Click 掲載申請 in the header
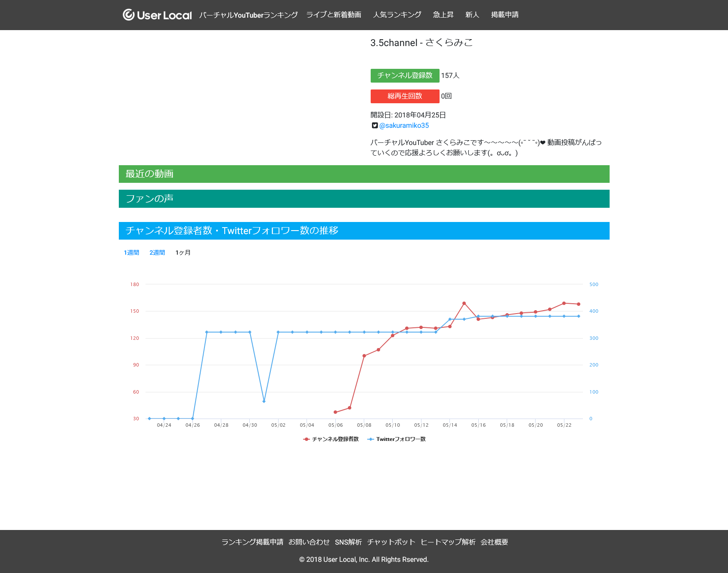Image resolution: width=728 pixels, height=573 pixels. 505,15
